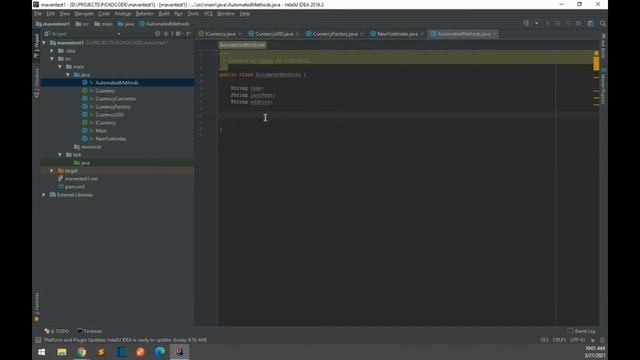Click the Search Everywhere magnifier icon
This screenshot has width=640, height=360.
[x=603, y=24]
